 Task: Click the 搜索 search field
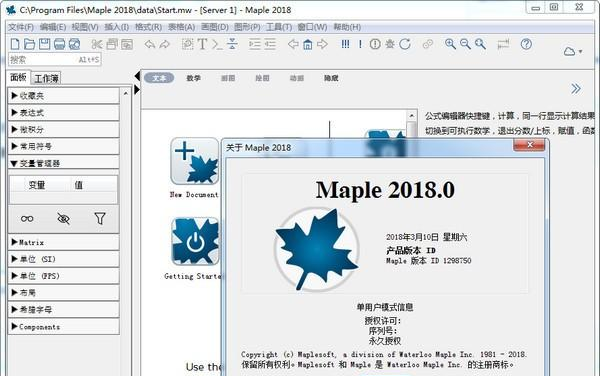[x=54, y=60]
